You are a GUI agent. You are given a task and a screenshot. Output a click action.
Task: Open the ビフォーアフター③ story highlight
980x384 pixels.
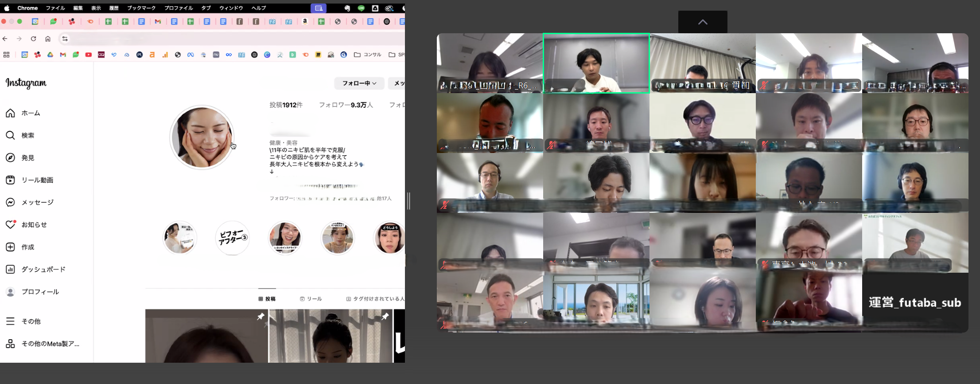[x=233, y=238]
